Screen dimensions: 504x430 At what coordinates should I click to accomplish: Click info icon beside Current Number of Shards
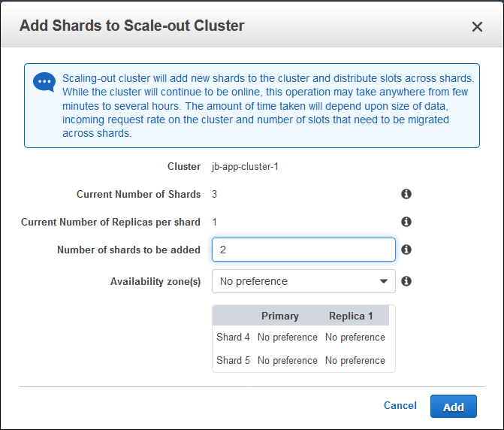[x=406, y=194]
